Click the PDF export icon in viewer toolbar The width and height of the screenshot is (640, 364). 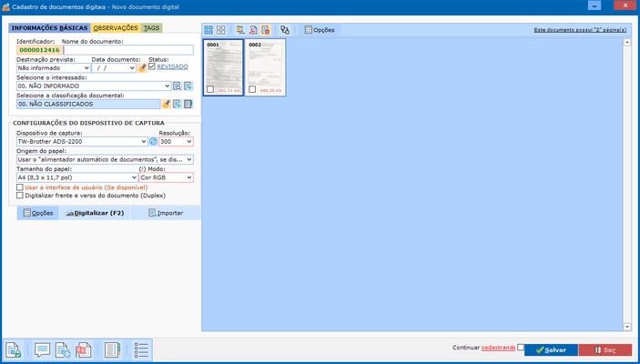click(x=253, y=30)
